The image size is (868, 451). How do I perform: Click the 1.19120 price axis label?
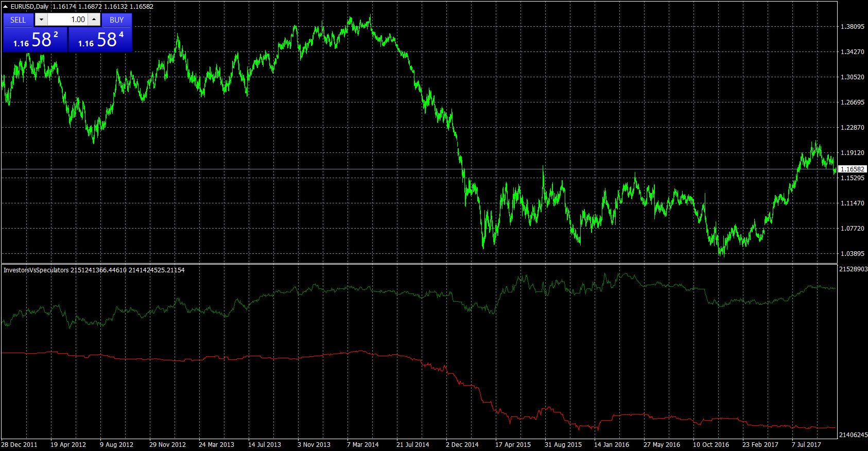click(852, 152)
